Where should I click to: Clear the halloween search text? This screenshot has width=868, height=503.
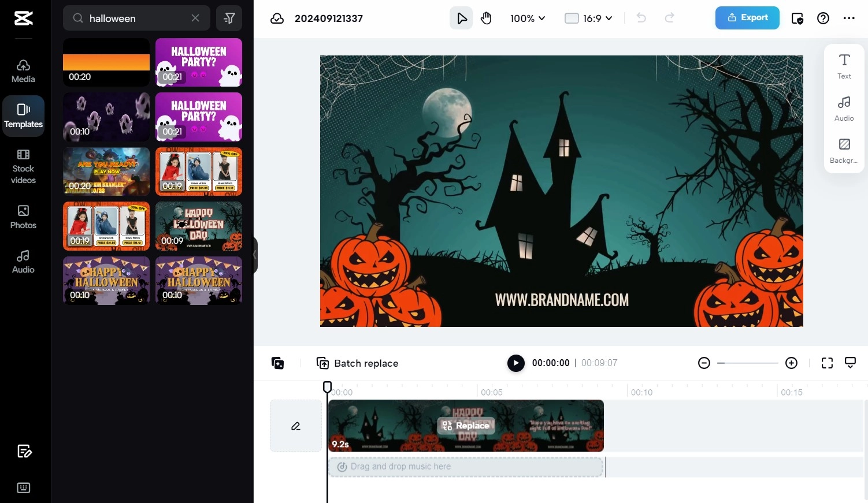(x=195, y=18)
